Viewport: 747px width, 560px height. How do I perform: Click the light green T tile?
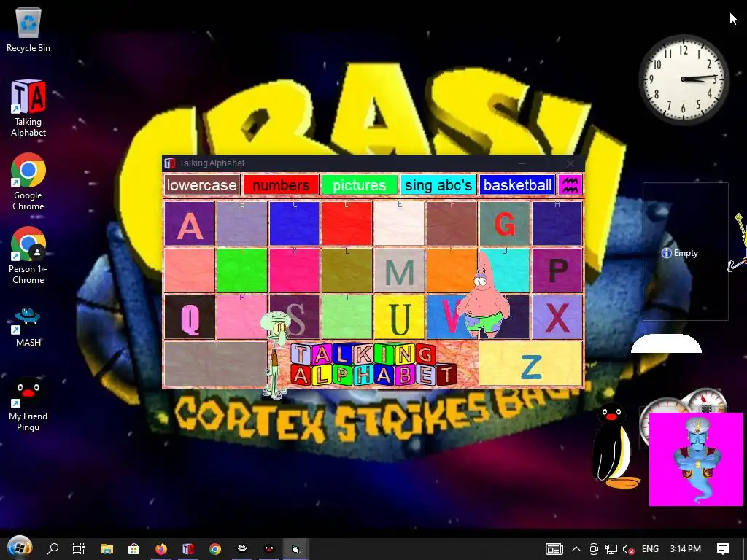pos(347,316)
